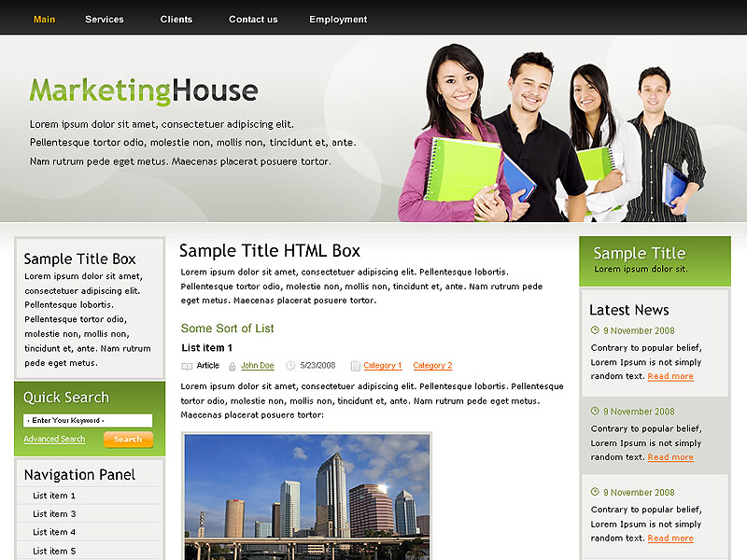The image size is (747, 560).
Task: Click the author lock icon beside John Doe
Action: pyautogui.click(x=232, y=366)
